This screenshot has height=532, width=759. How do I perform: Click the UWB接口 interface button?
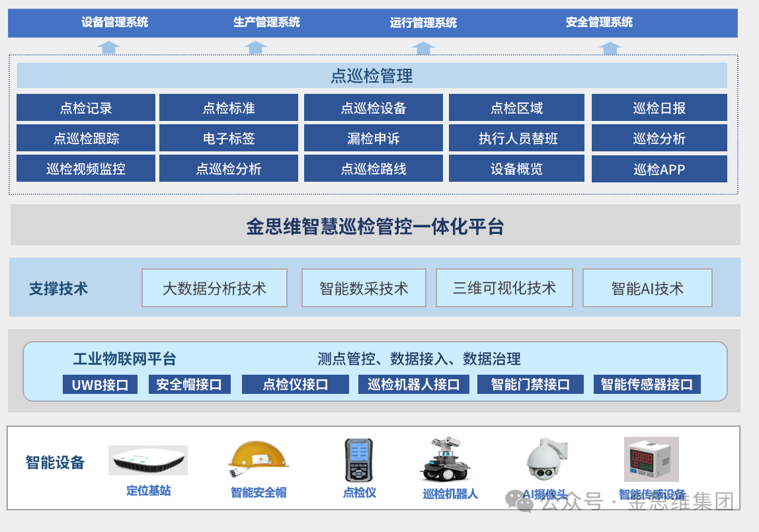pos(100,385)
